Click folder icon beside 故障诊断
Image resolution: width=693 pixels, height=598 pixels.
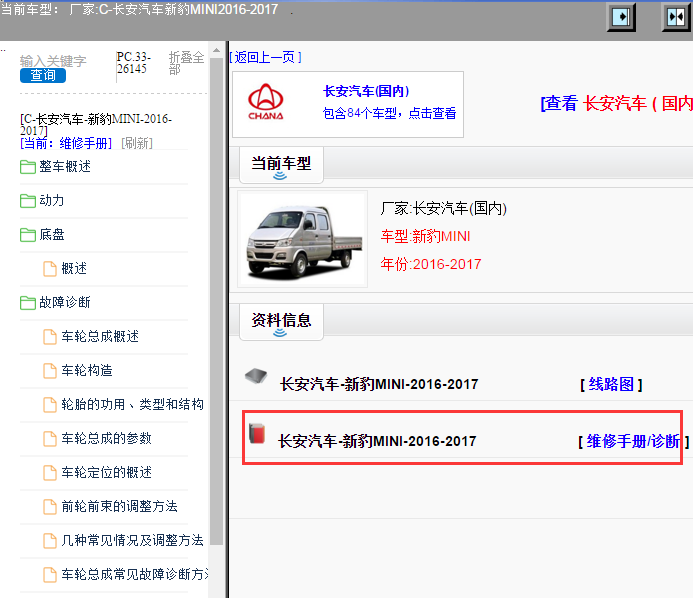point(28,303)
